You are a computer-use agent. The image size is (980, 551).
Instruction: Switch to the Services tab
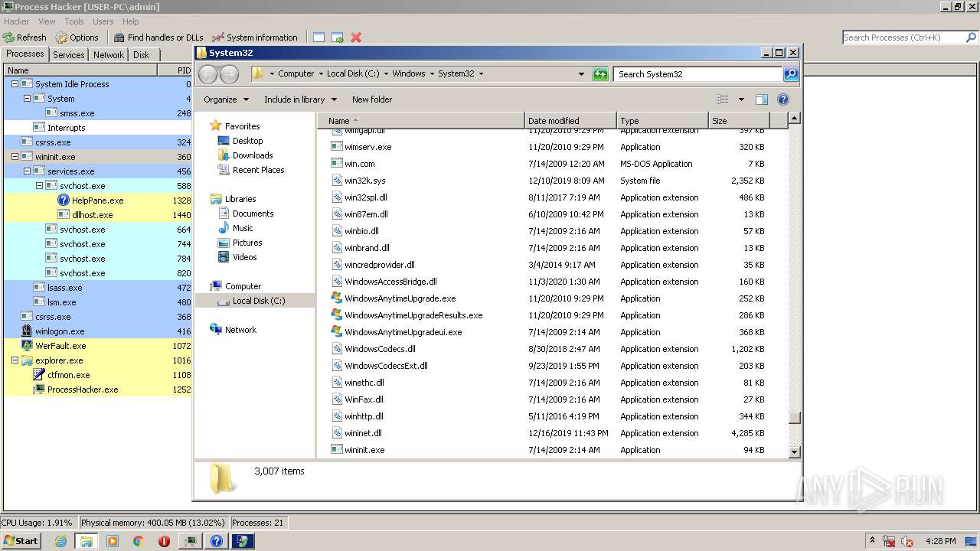point(68,55)
